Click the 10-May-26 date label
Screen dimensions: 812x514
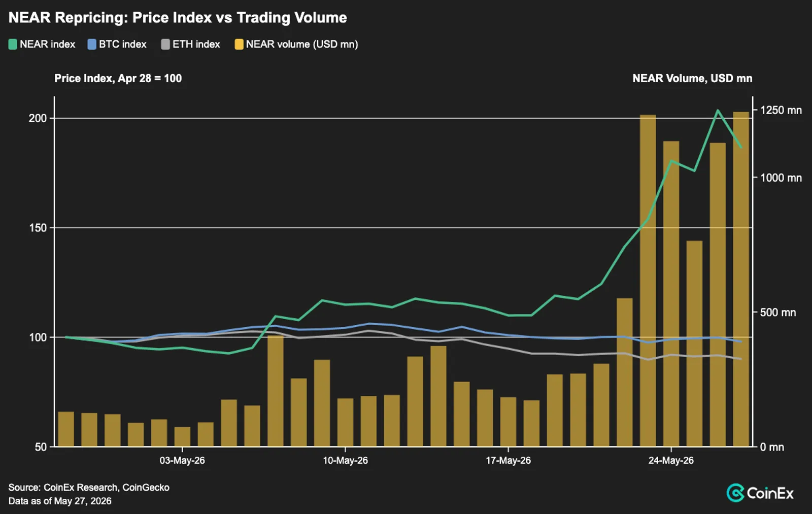point(345,461)
